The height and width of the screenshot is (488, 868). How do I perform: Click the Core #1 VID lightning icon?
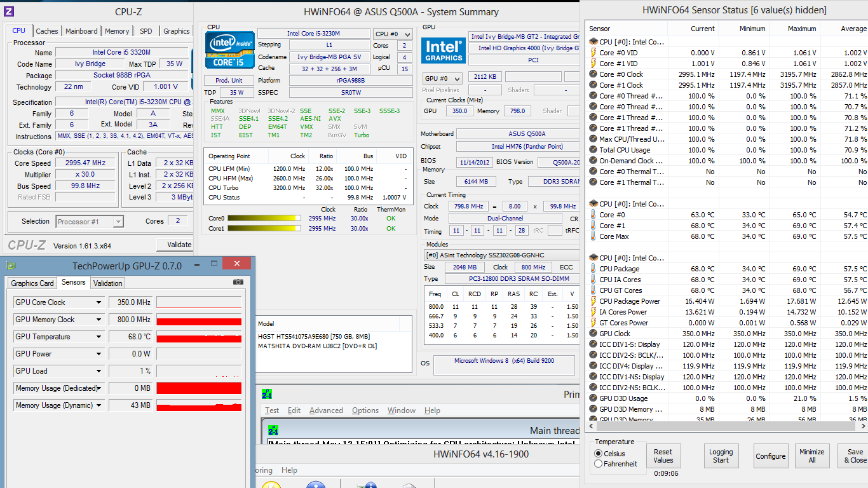[593, 64]
